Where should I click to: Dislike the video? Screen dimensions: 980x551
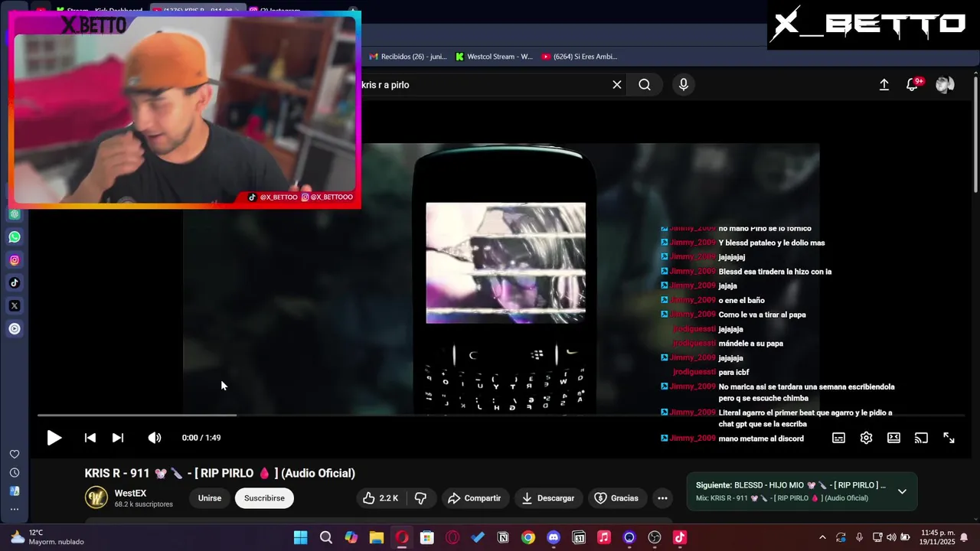click(x=420, y=498)
